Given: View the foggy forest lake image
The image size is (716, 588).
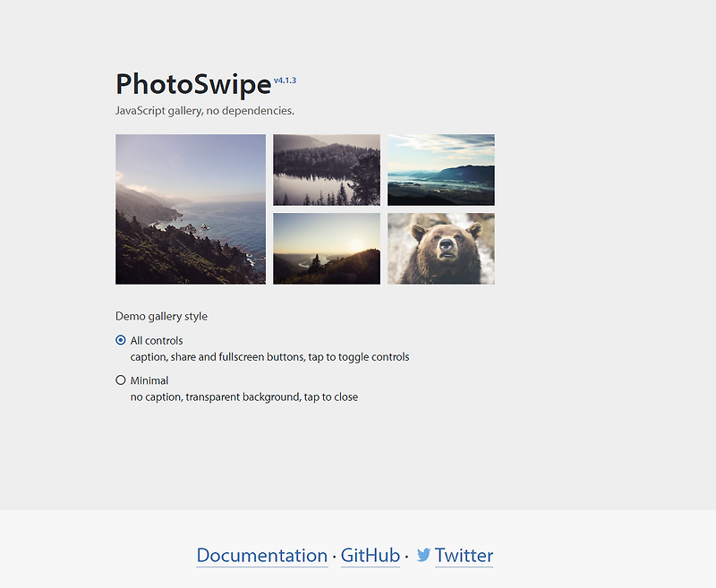Looking at the screenshot, I should point(326,169).
